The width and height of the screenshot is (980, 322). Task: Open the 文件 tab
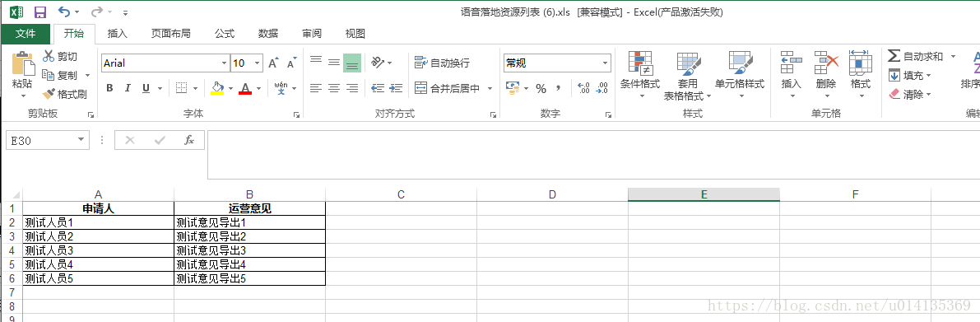25,33
